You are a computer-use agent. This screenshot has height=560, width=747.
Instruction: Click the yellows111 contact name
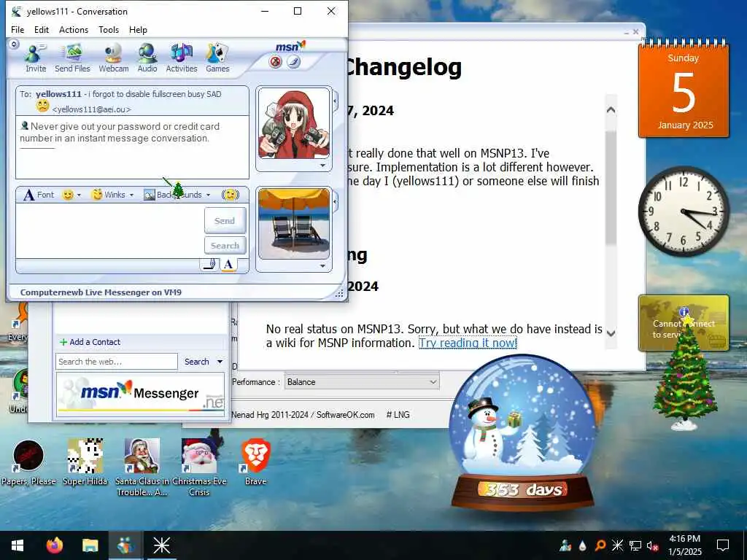58,94
